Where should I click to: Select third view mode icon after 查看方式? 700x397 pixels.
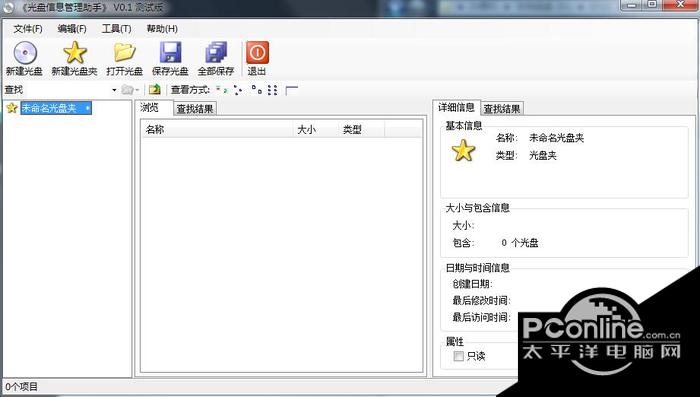click(256, 90)
